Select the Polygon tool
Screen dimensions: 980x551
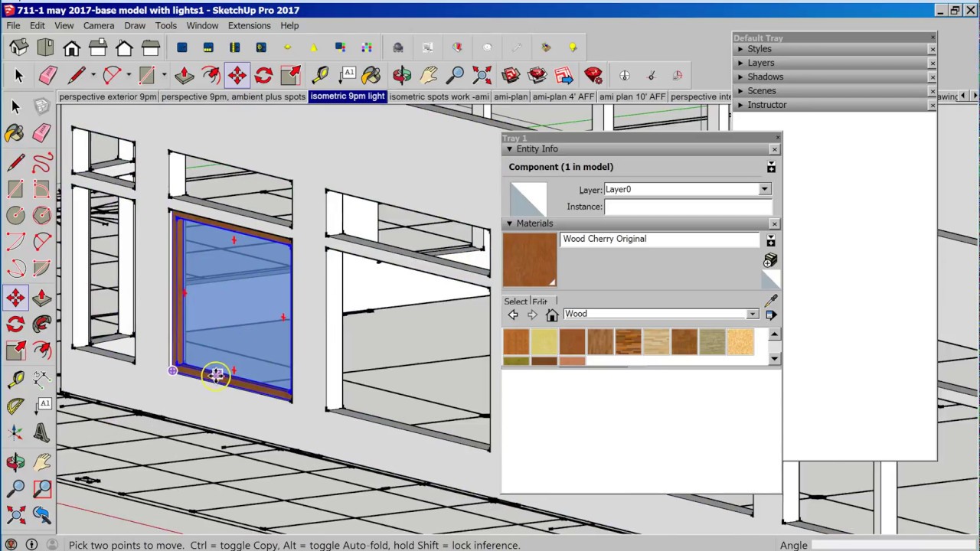tap(42, 215)
